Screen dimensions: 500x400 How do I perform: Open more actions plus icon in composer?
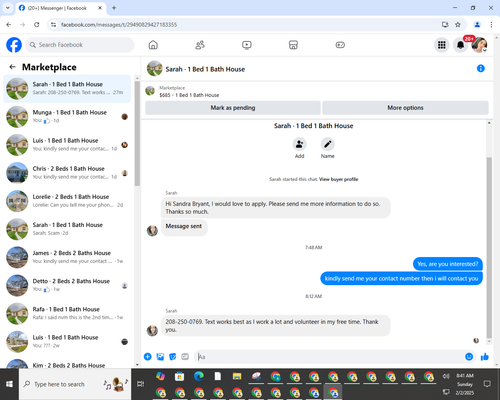click(x=147, y=357)
